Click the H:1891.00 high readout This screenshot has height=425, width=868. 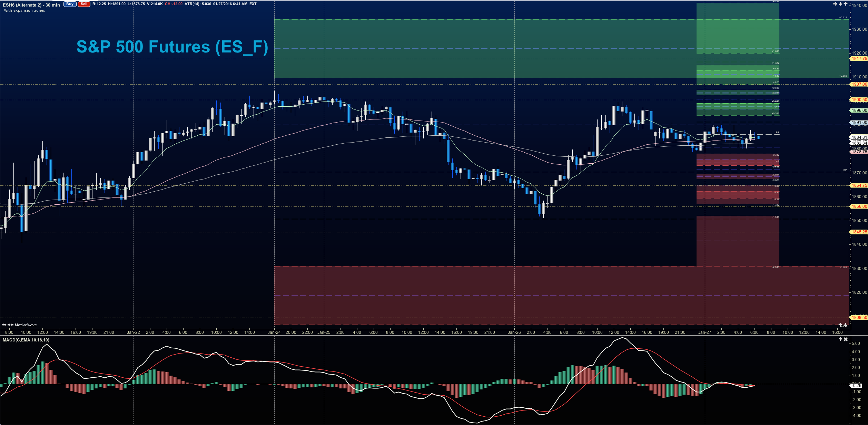point(117,4)
